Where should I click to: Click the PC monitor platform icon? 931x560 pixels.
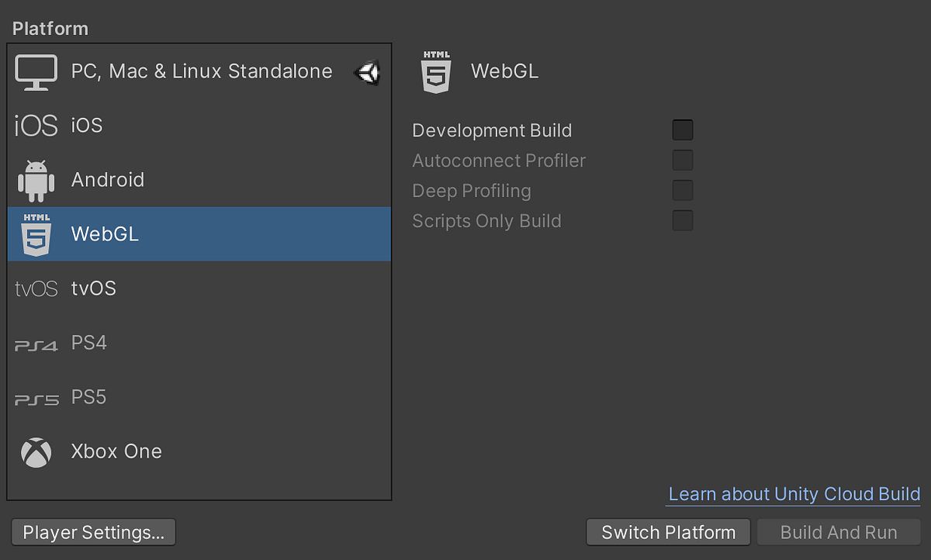[36, 72]
